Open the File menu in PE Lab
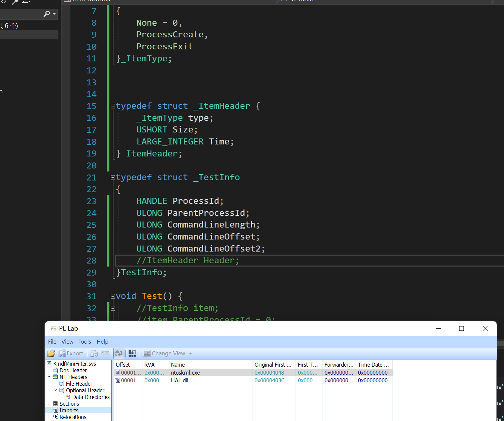504x421 pixels. 52,342
